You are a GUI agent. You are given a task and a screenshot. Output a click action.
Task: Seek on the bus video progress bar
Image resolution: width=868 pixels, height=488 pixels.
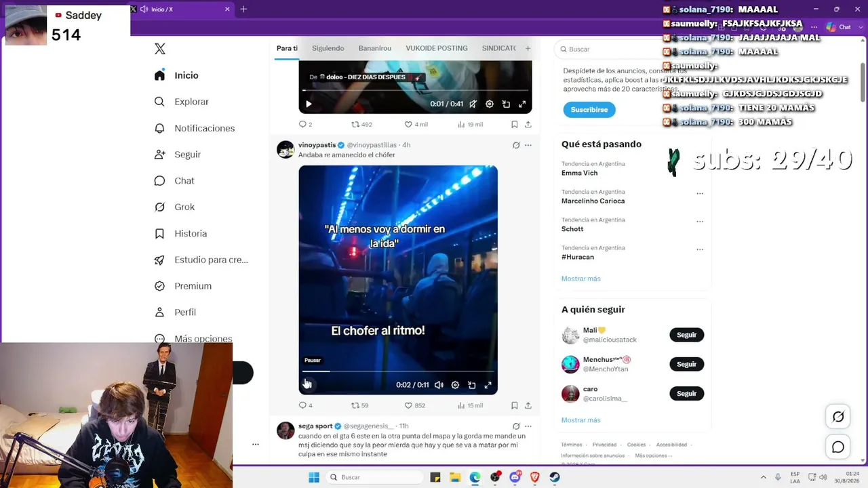click(x=398, y=371)
